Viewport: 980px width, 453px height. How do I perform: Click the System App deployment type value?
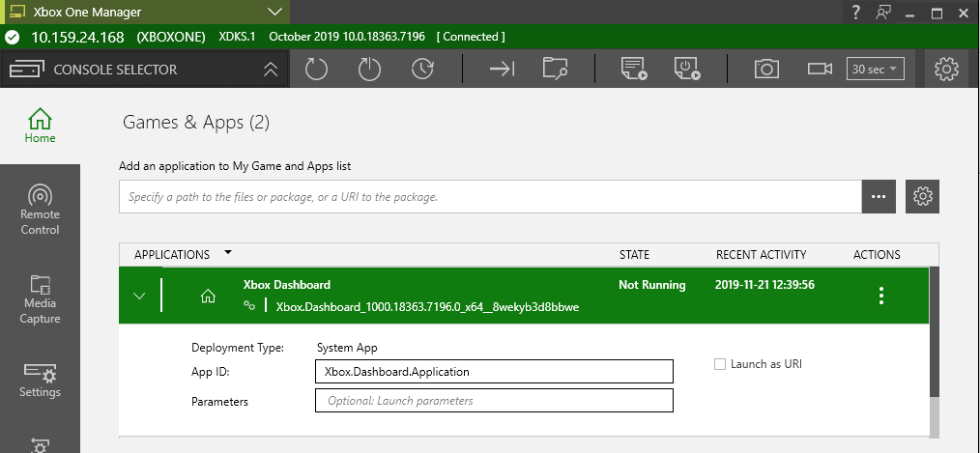pos(347,348)
